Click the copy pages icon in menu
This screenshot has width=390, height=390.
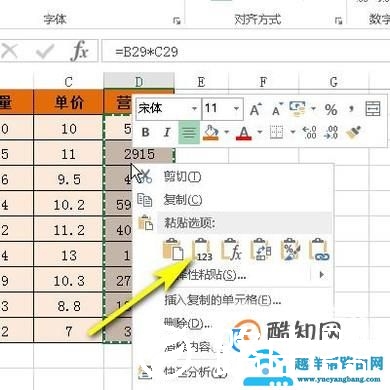[x=145, y=200]
